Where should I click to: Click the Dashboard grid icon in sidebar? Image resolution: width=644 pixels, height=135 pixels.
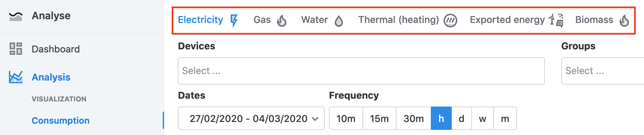pyautogui.click(x=16, y=49)
